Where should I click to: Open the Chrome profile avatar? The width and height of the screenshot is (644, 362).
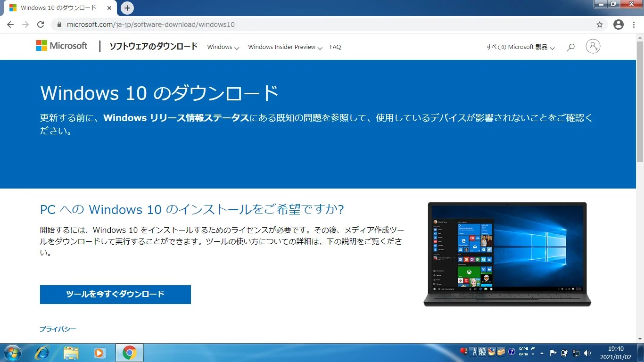point(619,25)
